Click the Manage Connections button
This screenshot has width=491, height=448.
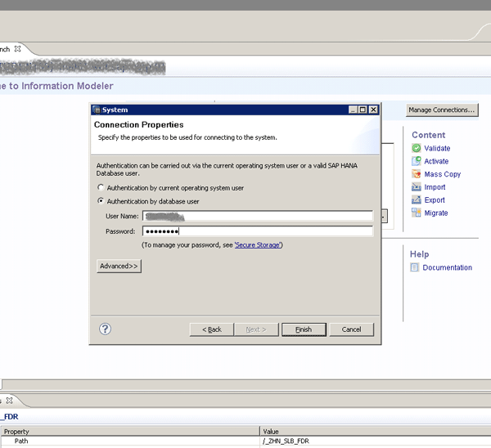(441, 110)
